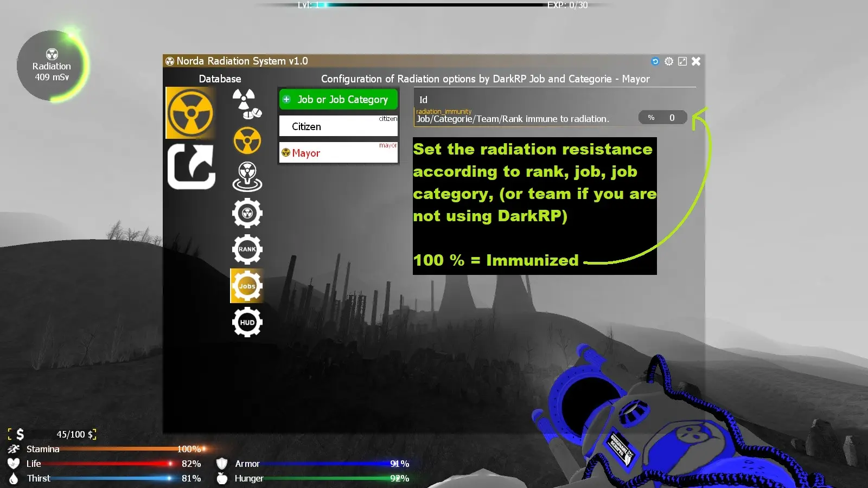868x488 pixels.
Task: Select the Mayor job entry
Action: (x=339, y=153)
